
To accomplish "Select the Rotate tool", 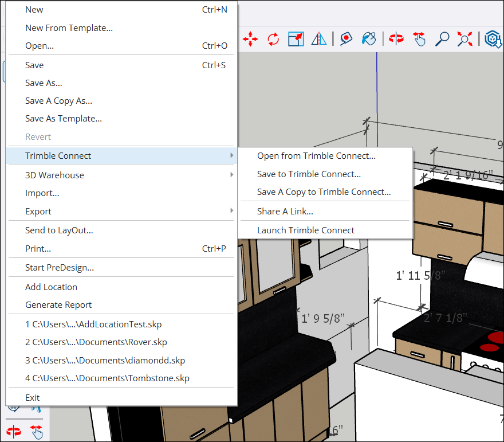I will pos(273,39).
